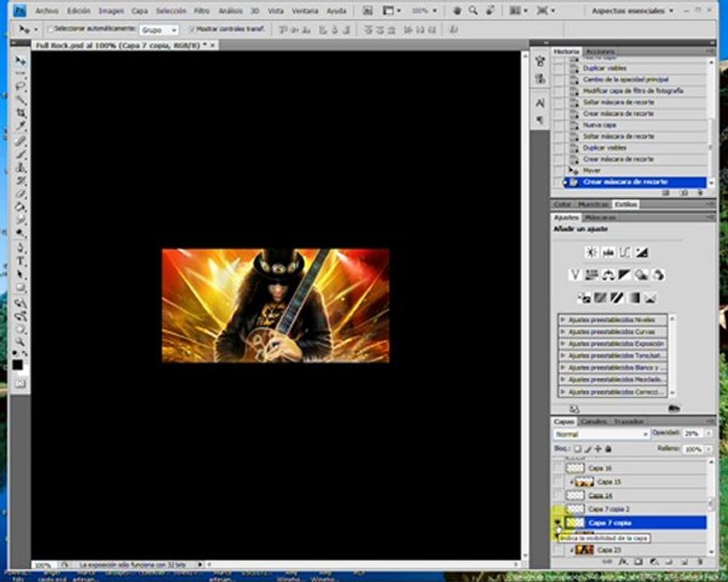
Task: Select the Capa 14 layer row
Action: point(636,496)
